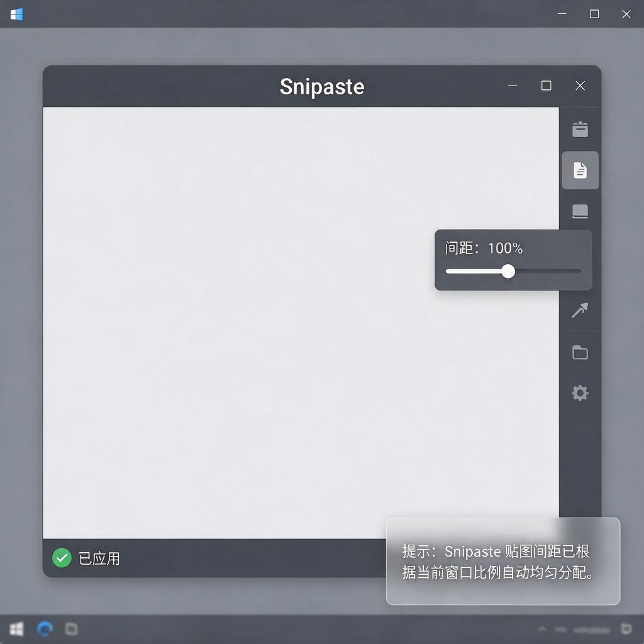
Task: Close the outer window
Action: pyautogui.click(x=626, y=14)
